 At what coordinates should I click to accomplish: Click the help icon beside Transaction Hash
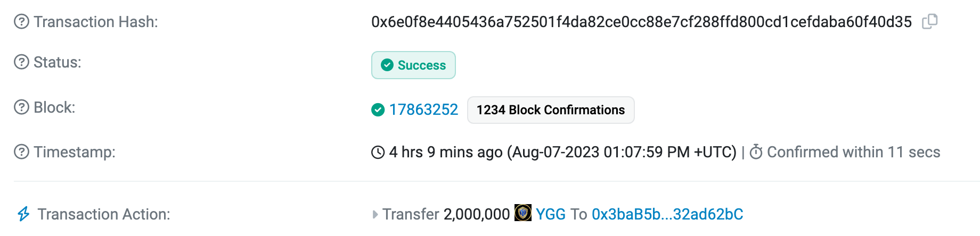tap(21, 22)
